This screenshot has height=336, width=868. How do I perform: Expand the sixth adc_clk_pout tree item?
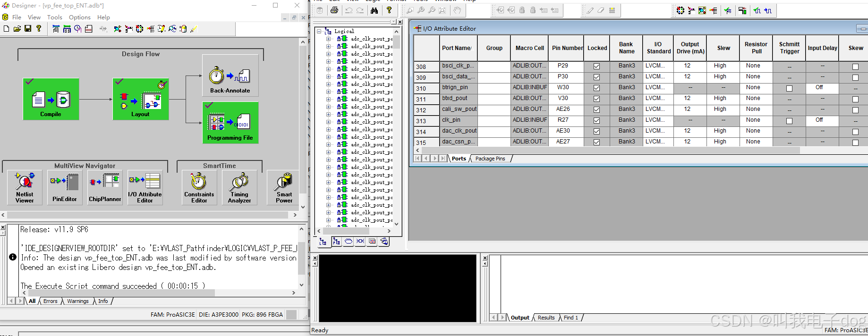[x=328, y=76]
